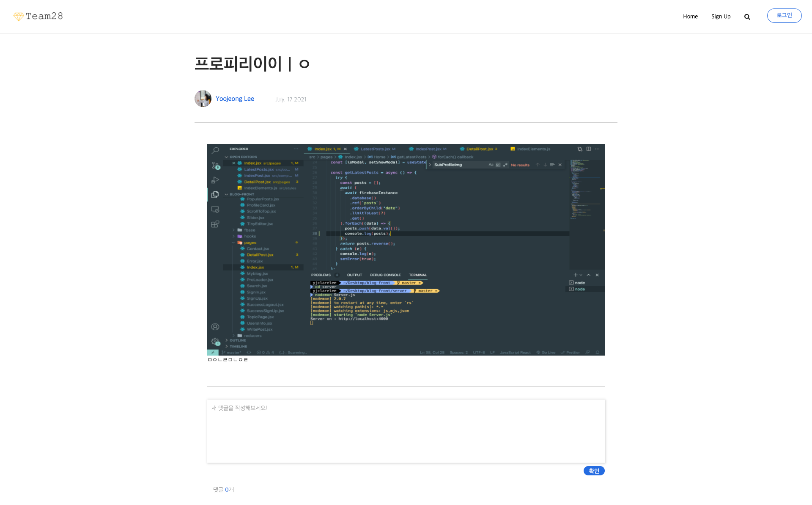This screenshot has width=812, height=505.
Task: Click the Manage gear icon in screenshot
Action: pyautogui.click(x=215, y=341)
